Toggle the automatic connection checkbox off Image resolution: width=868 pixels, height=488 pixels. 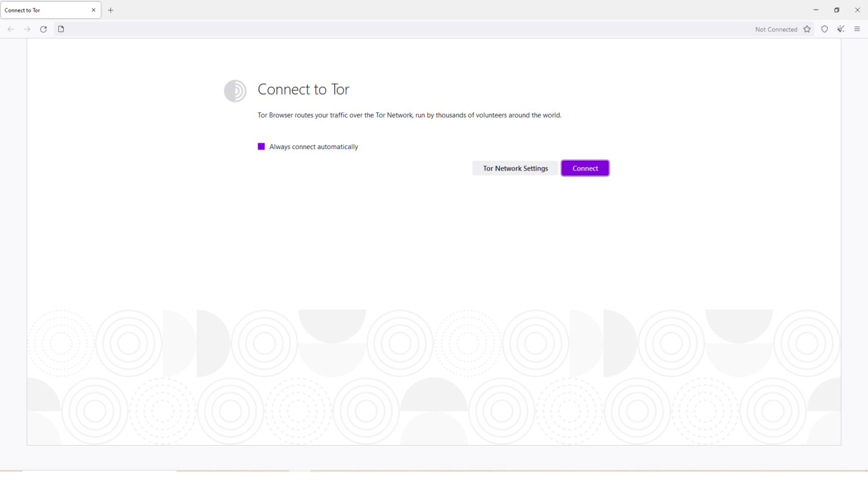[261, 146]
